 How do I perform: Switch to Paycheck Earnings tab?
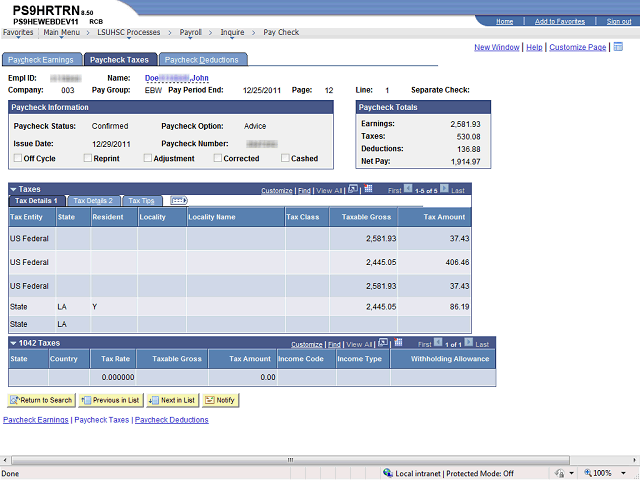[x=41, y=60]
